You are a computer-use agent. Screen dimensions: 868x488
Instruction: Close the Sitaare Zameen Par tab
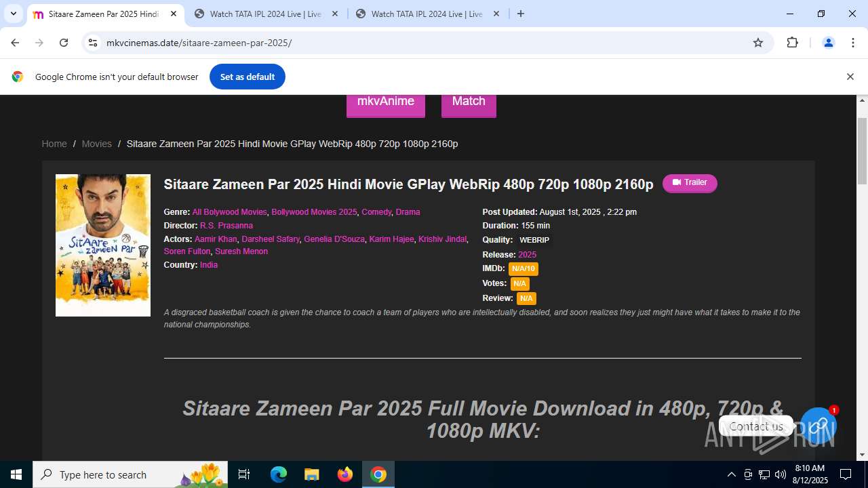174,14
